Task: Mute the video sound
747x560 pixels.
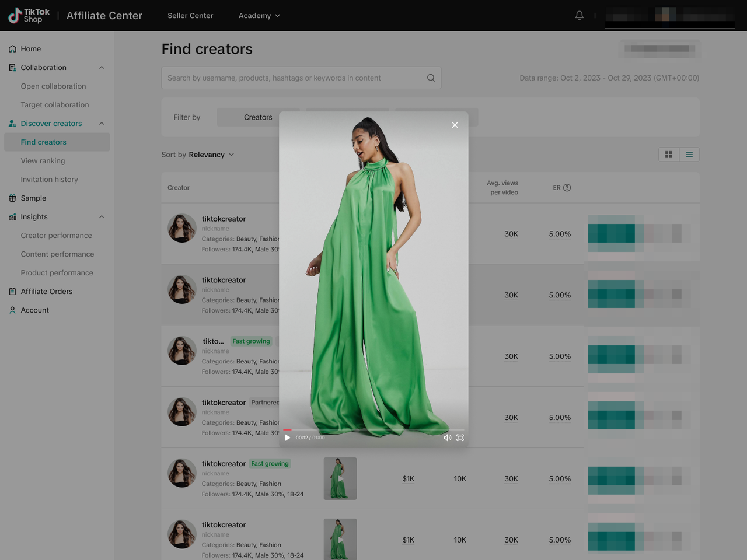Action: click(447, 437)
